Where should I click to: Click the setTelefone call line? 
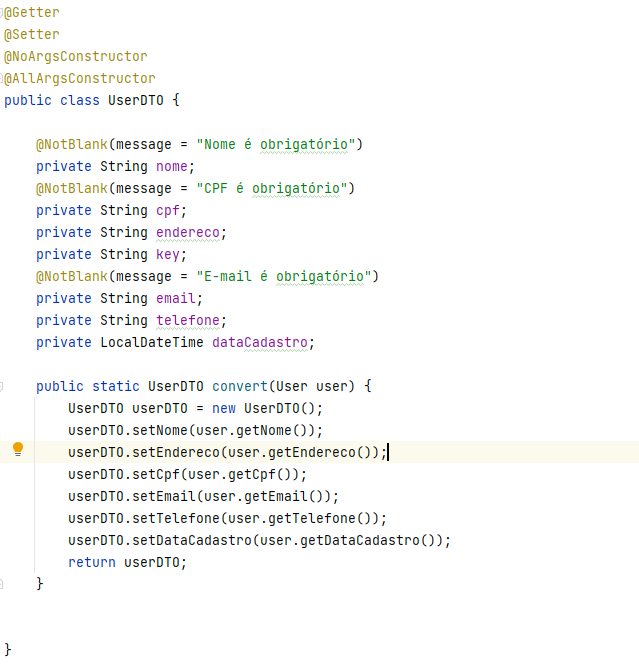click(x=228, y=519)
